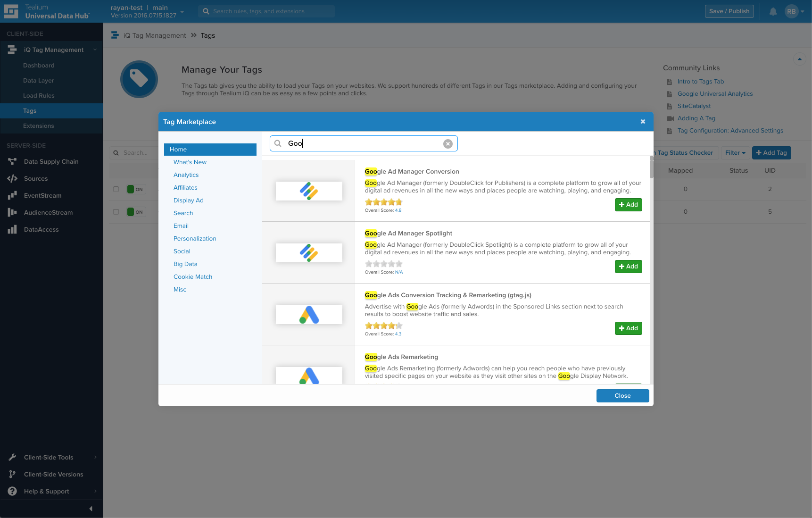
Task: Select the Personalization category
Action: tap(195, 239)
